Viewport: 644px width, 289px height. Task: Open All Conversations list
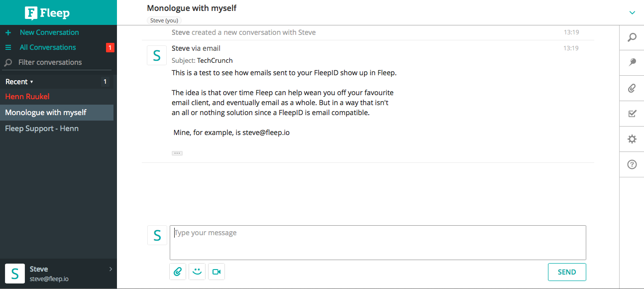(47, 47)
